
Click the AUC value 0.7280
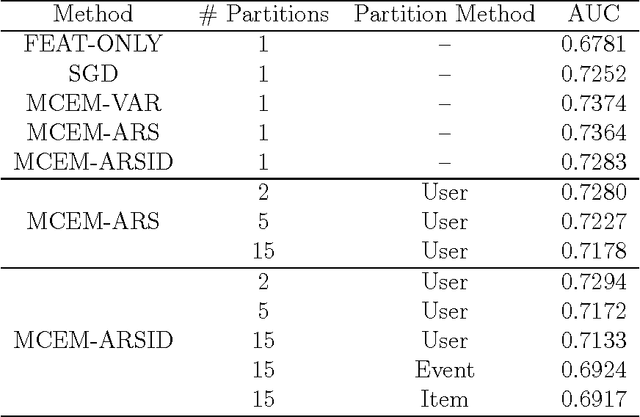click(593, 193)
